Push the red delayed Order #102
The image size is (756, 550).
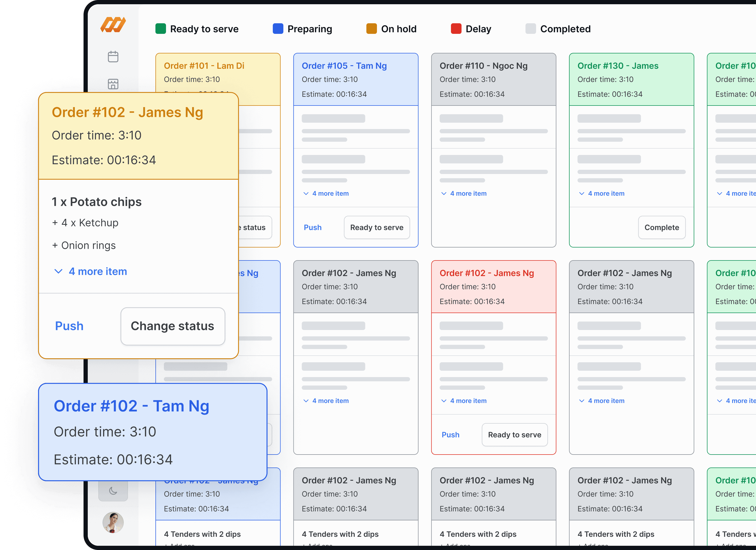(450, 435)
